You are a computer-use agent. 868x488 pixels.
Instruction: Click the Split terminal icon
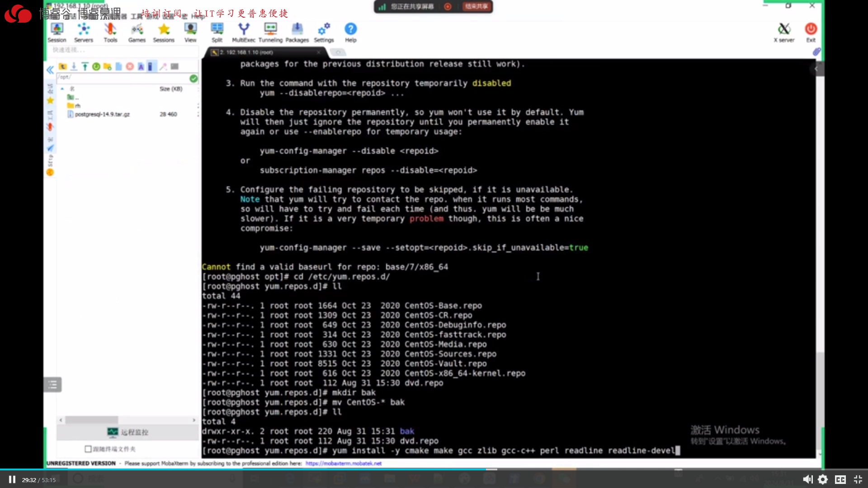point(217,33)
